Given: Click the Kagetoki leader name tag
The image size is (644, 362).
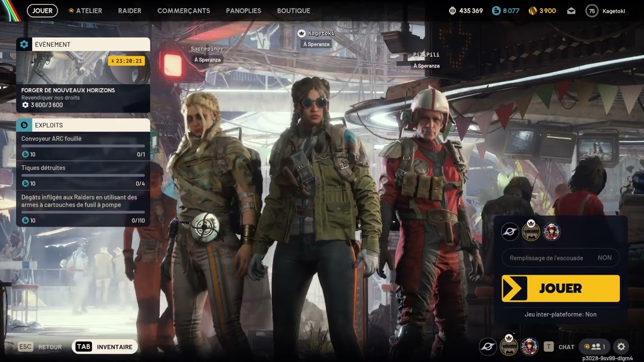Looking at the screenshot, I should (321, 33).
